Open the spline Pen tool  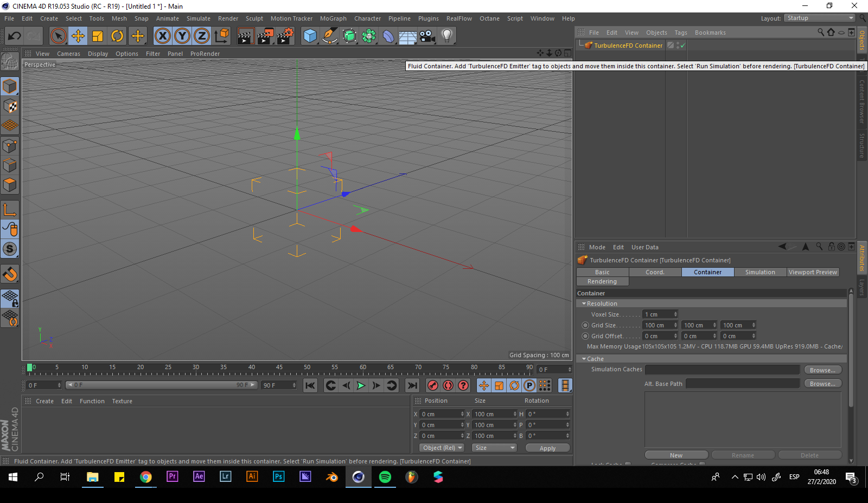coord(330,36)
